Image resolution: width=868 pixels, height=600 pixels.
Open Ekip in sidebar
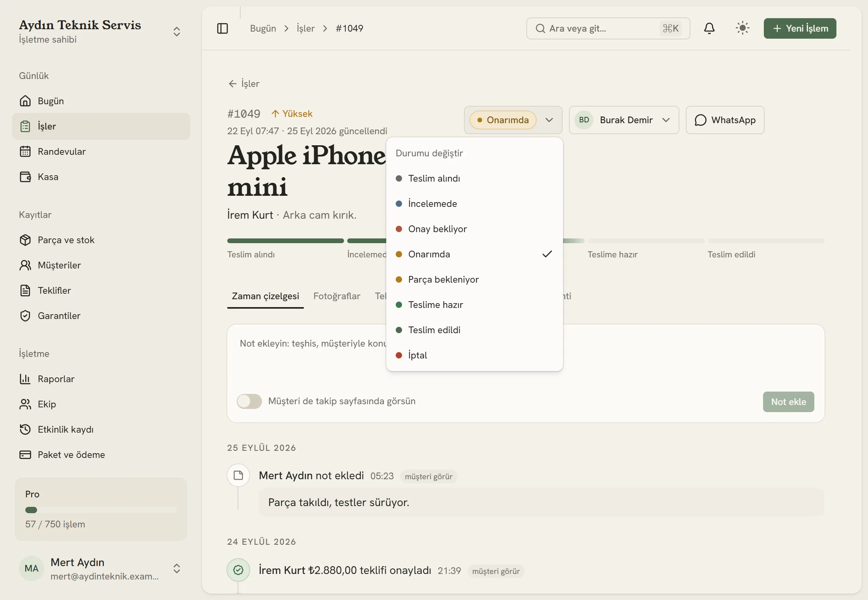101,404
